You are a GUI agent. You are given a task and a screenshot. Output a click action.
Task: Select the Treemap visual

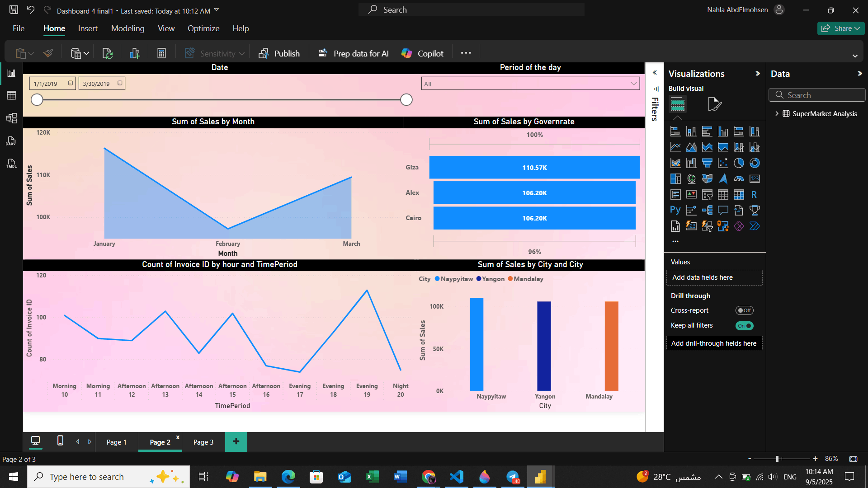point(675,178)
